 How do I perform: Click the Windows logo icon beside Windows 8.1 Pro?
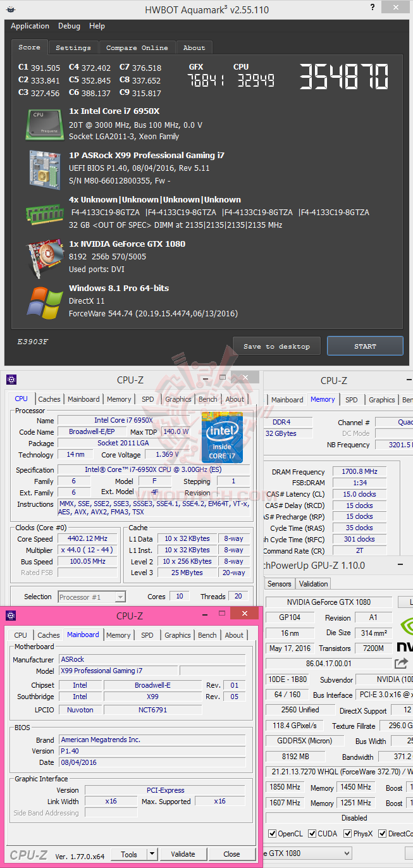click(x=44, y=302)
